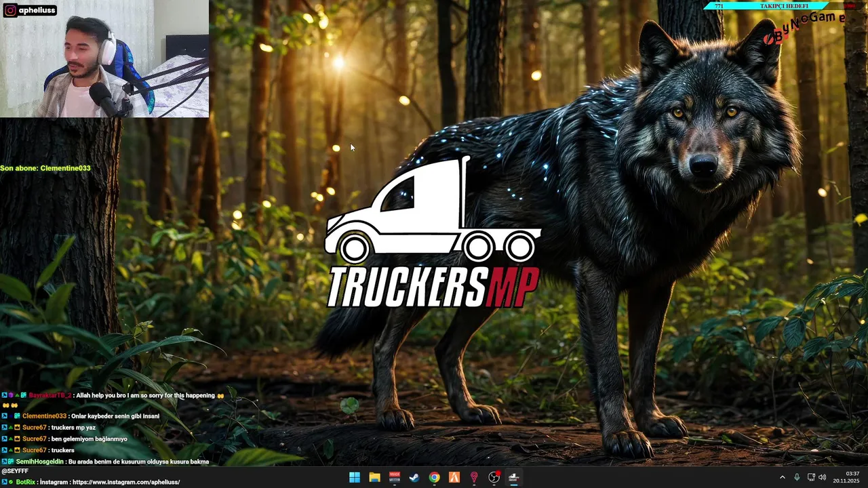Click the Instagram icon beside apheliuss

tap(10, 10)
